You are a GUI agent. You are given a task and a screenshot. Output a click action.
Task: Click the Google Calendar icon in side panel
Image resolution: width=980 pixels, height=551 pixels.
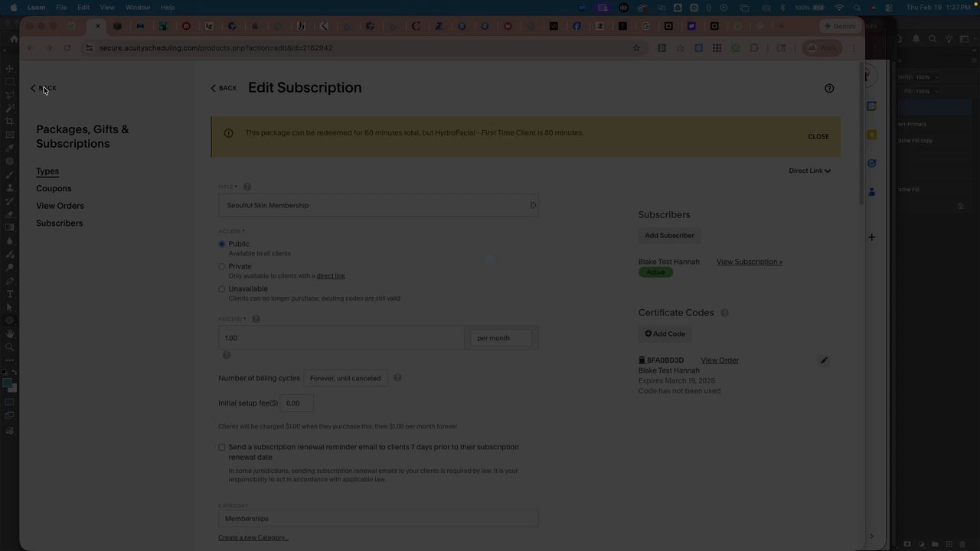871,106
